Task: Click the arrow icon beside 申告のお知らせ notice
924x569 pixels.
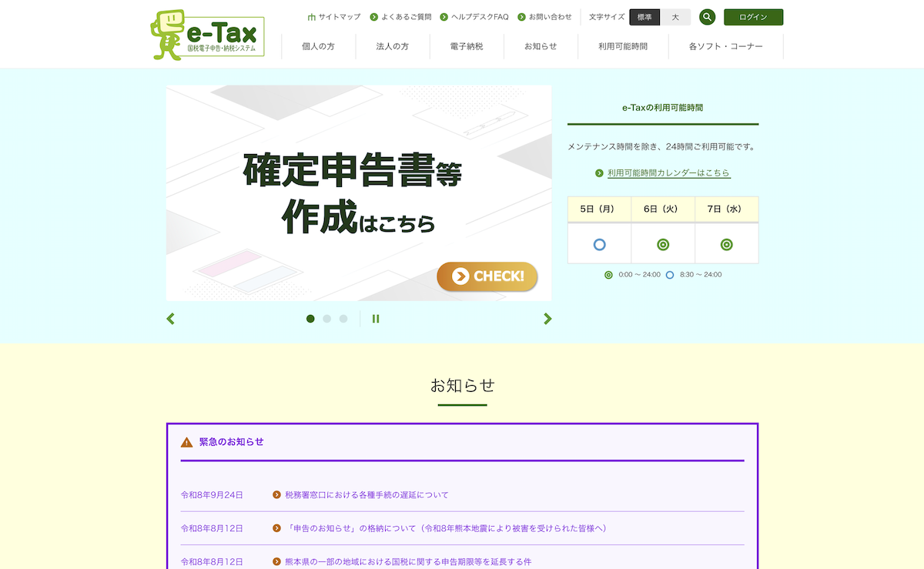Action: point(276,528)
